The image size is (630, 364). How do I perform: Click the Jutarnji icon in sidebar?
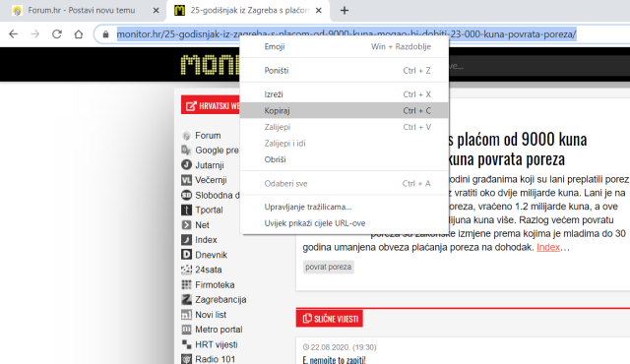[186, 165]
